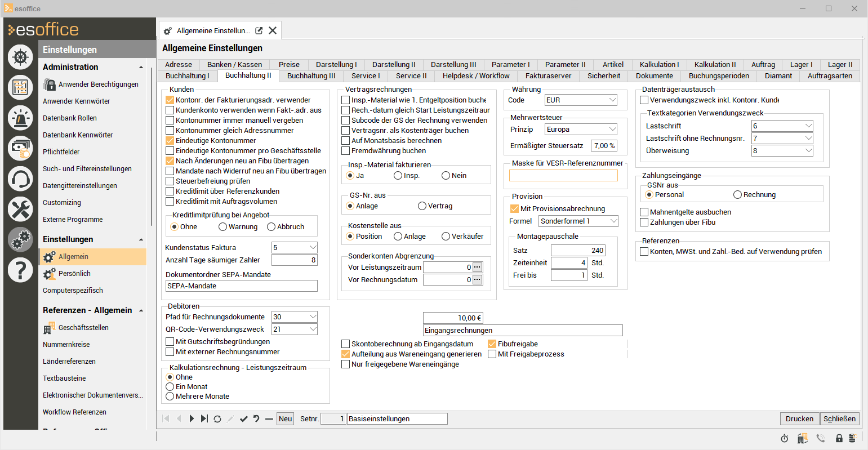Open the Mehrwertsteuer Prinzip Europa dropdown
868x450 pixels.
pyautogui.click(x=613, y=129)
